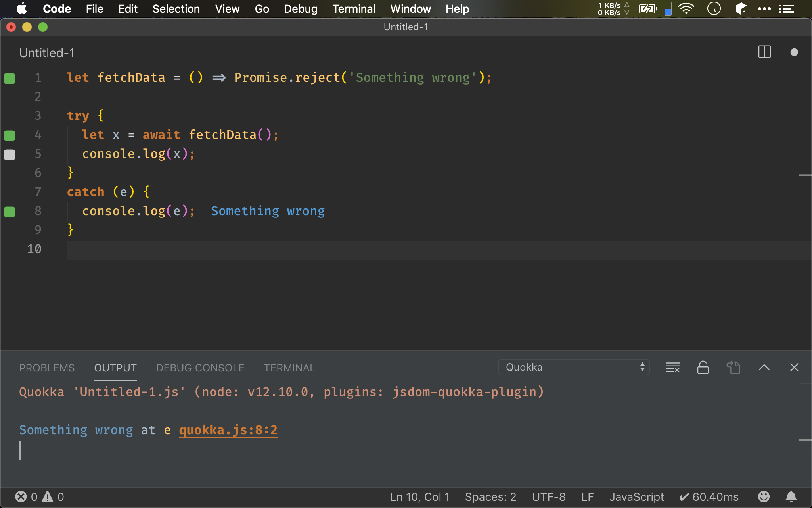This screenshot has width=812, height=508.
Task: Click the terminal input field
Action: [21, 450]
